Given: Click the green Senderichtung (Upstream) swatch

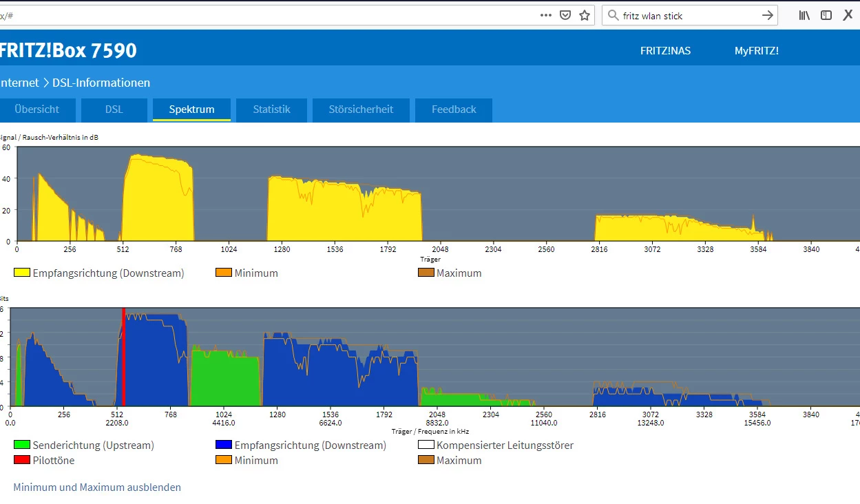Looking at the screenshot, I should point(21,445).
